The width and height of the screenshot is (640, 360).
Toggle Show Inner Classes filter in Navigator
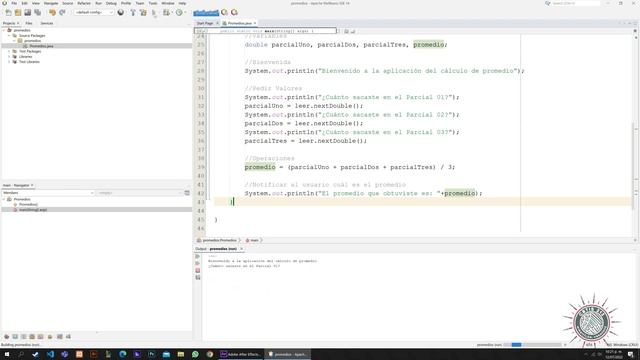[x=40, y=337]
